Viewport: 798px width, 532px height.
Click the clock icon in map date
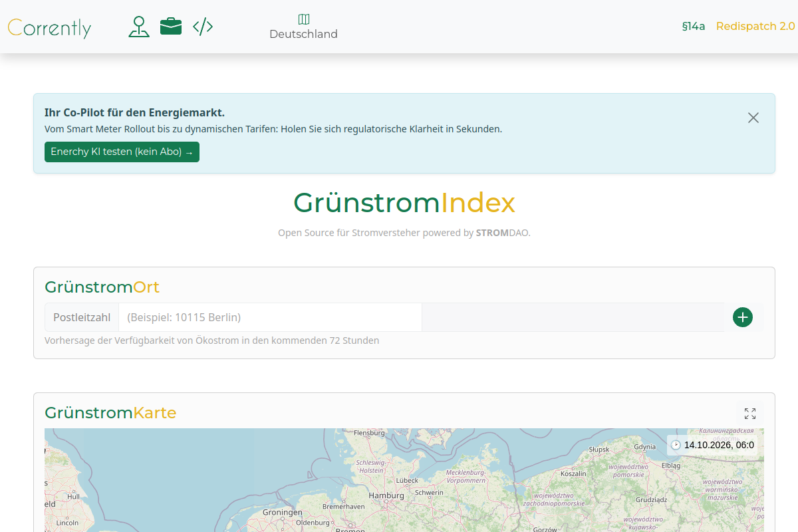pyautogui.click(x=676, y=445)
